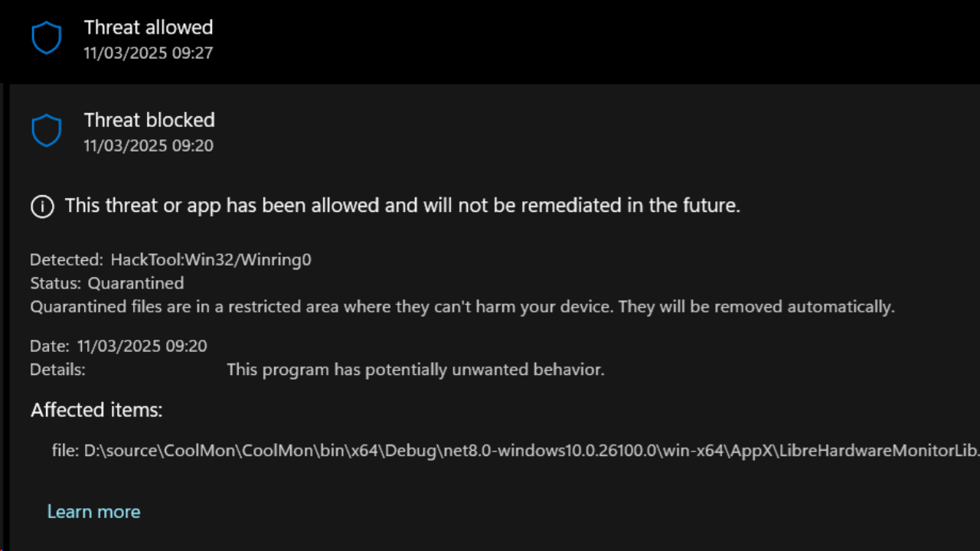Click the allowed and not remediated notice text
Viewport: 980px width, 551px height.
click(x=403, y=205)
